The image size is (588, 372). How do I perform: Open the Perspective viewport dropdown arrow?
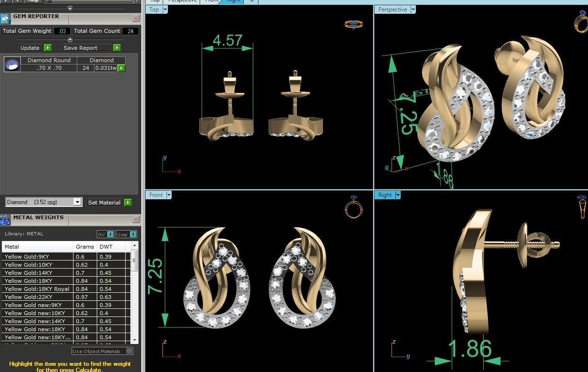[x=413, y=9]
